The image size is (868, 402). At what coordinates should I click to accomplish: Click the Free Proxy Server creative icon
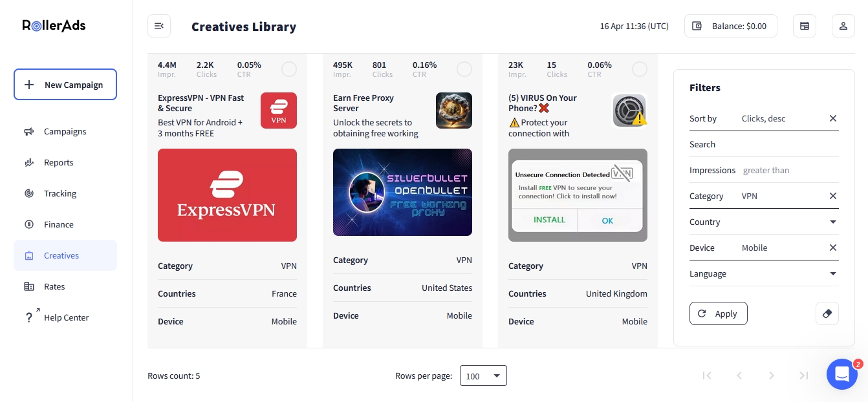(454, 111)
